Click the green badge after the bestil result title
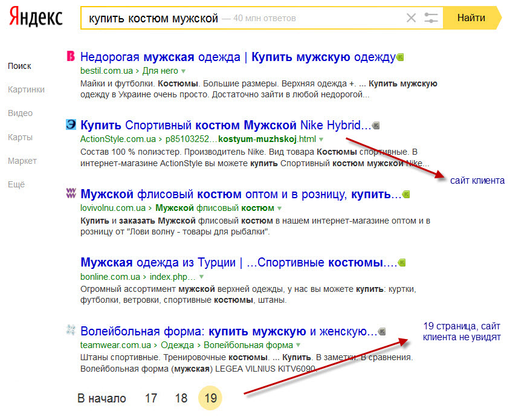The width and height of the screenshot is (513, 420). pos(400,57)
